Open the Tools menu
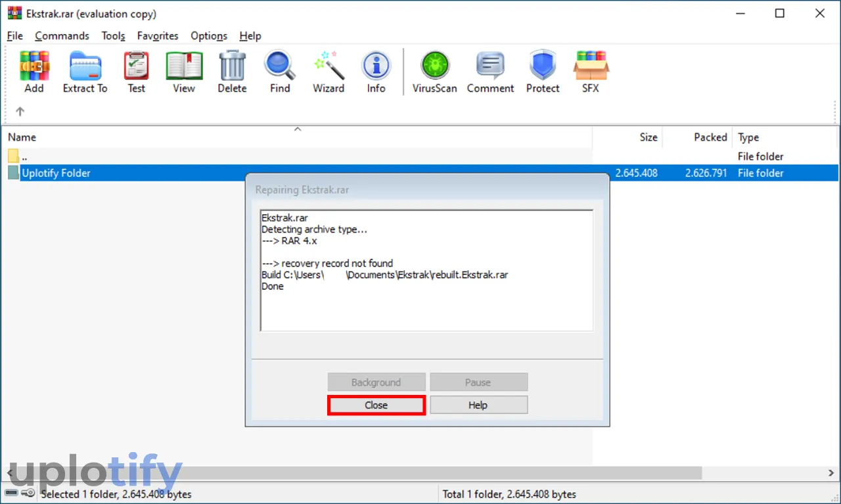841x504 pixels. pos(113,36)
